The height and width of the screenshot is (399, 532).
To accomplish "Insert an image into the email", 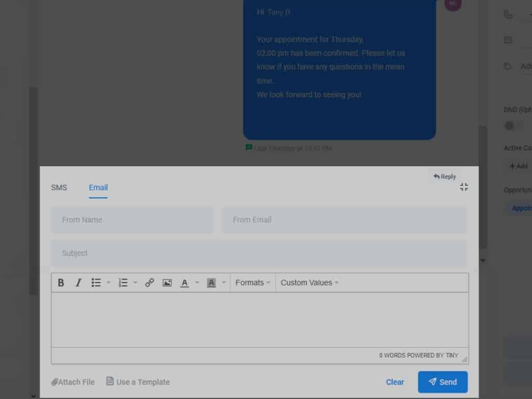I will pyautogui.click(x=167, y=283).
